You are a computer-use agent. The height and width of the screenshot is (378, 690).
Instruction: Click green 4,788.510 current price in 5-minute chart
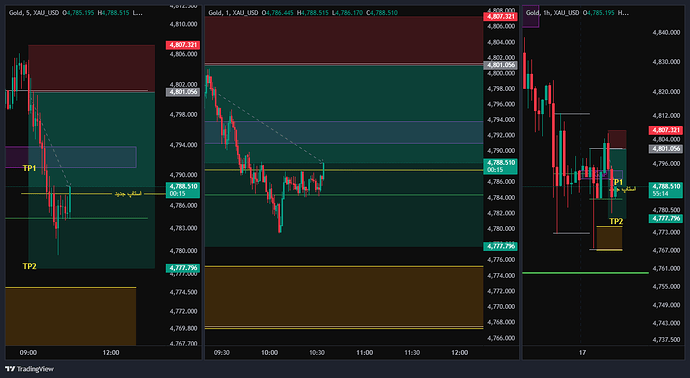click(x=183, y=190)
